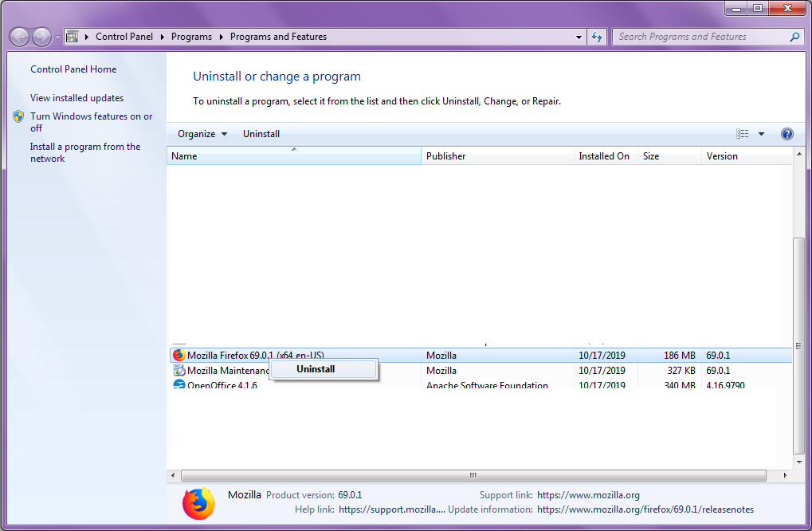
Task: Click the vertical scrollbar thumb
Action: click(799, 345)
